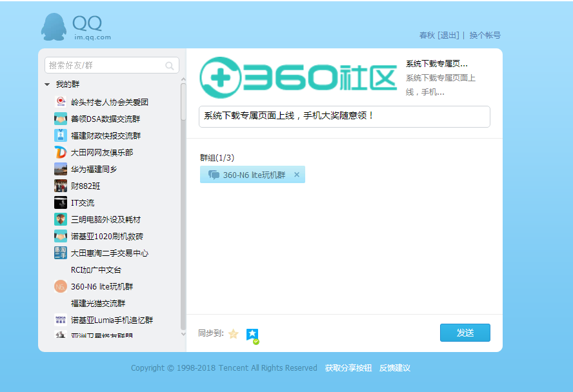
Task: Click the im.qq.com text under the logo
Action: [x=92, y=37]
